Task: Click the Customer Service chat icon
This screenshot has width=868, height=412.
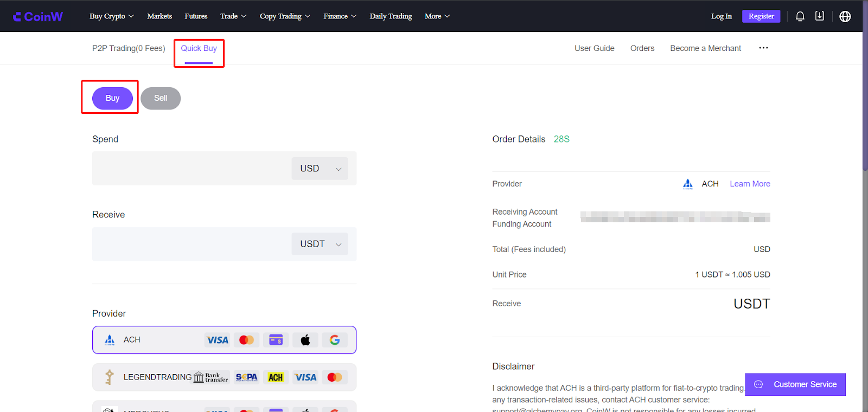Action: pyautogui.click(x=758, y=384)
